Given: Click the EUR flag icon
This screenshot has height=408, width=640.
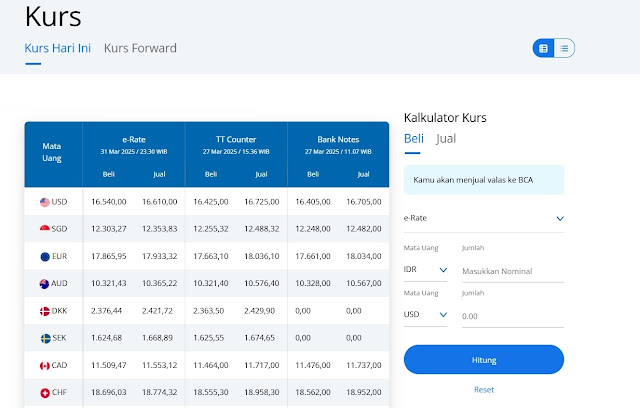Looking at the screenshot, I should (45, 257).
